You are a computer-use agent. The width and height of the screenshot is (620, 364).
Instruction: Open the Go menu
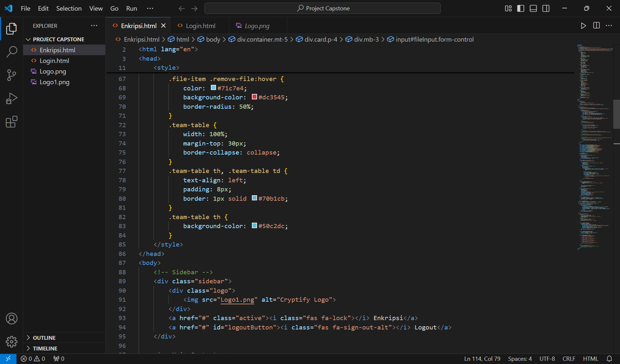click(114, 8)
